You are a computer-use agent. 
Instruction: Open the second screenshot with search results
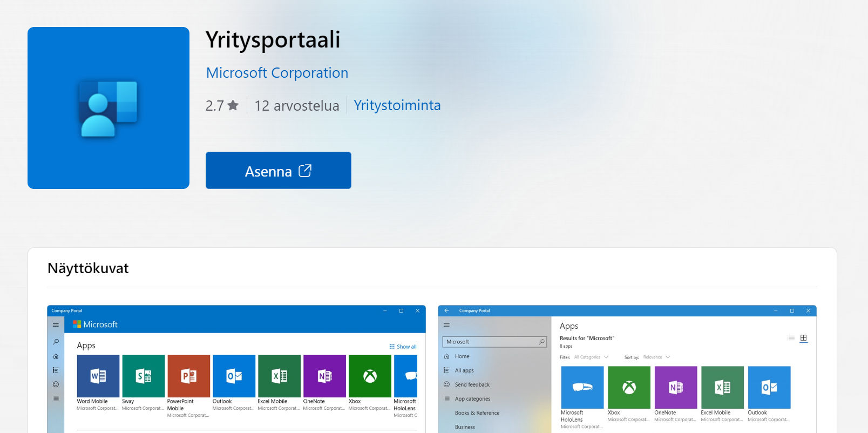[x=627, y=369]
